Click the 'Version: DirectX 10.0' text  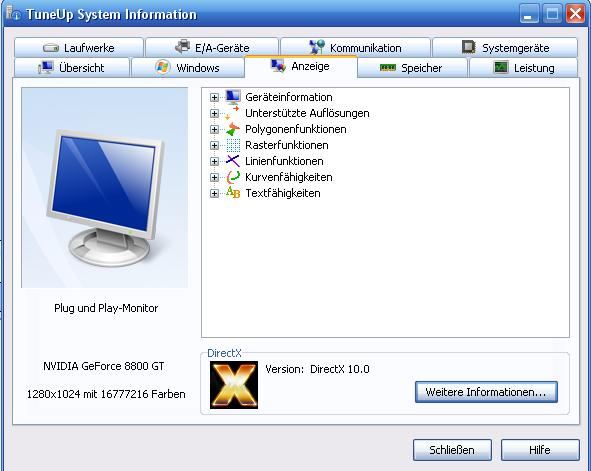pyautogui.click(x=317, y=369)
